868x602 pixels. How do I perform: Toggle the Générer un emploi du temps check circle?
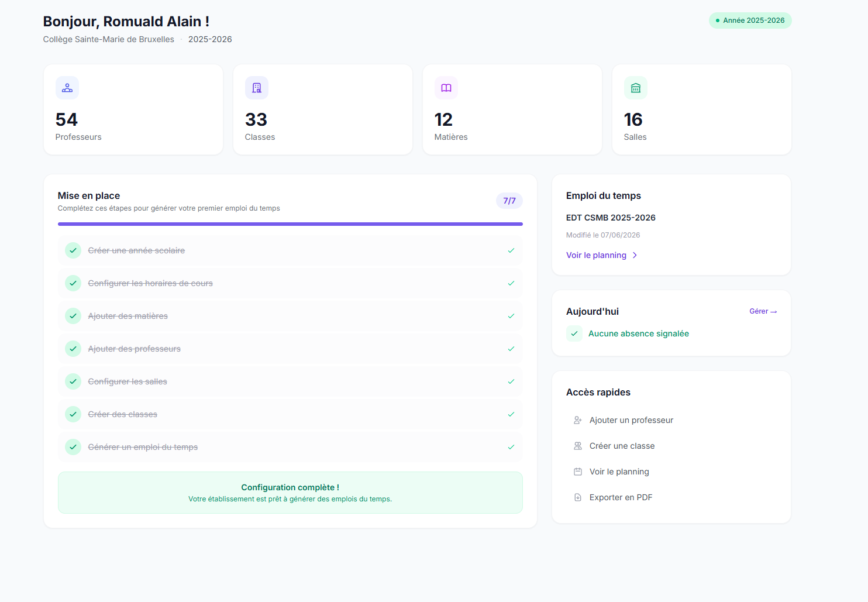pyautogui.click(x=73, y=447)
